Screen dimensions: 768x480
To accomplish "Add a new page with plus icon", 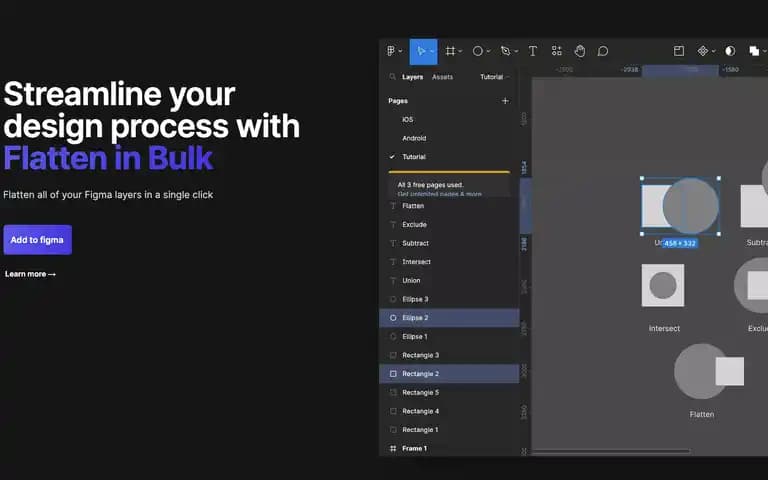I will pos(505,101).
